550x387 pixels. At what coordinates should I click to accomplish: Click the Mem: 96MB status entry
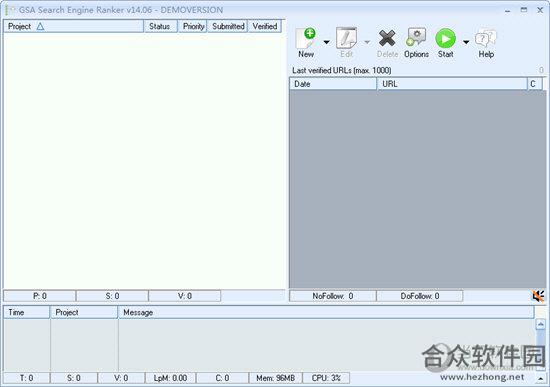(x=275, y=378)
